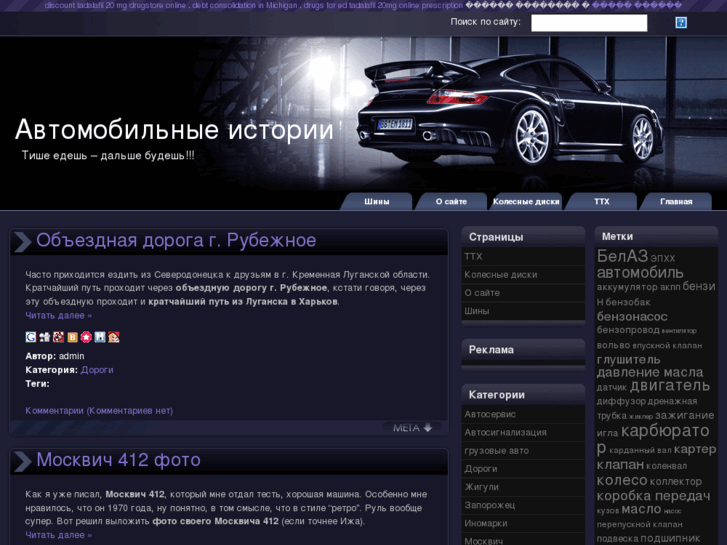Click the бензопровод tag

pos(628,330)
